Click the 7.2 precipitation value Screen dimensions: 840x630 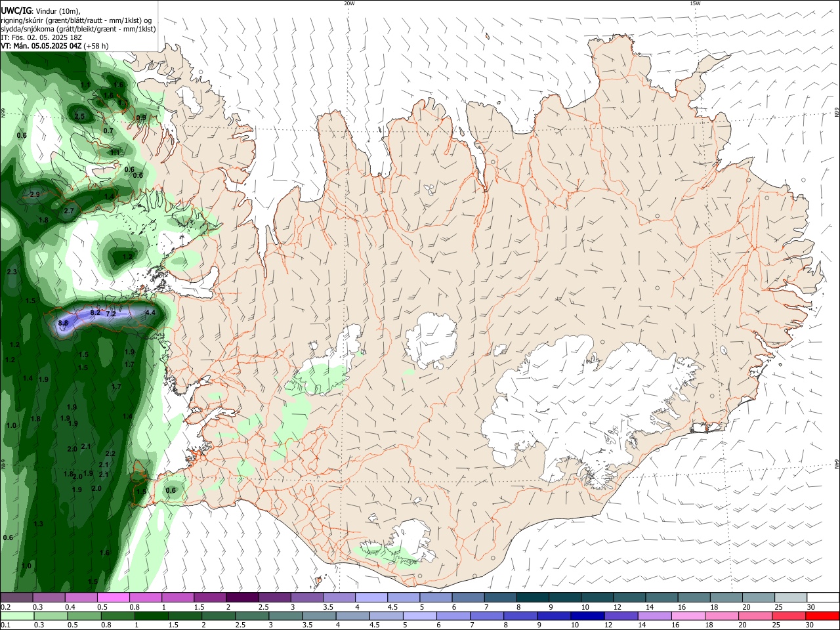pyautogui.click(x=110, y=314)
